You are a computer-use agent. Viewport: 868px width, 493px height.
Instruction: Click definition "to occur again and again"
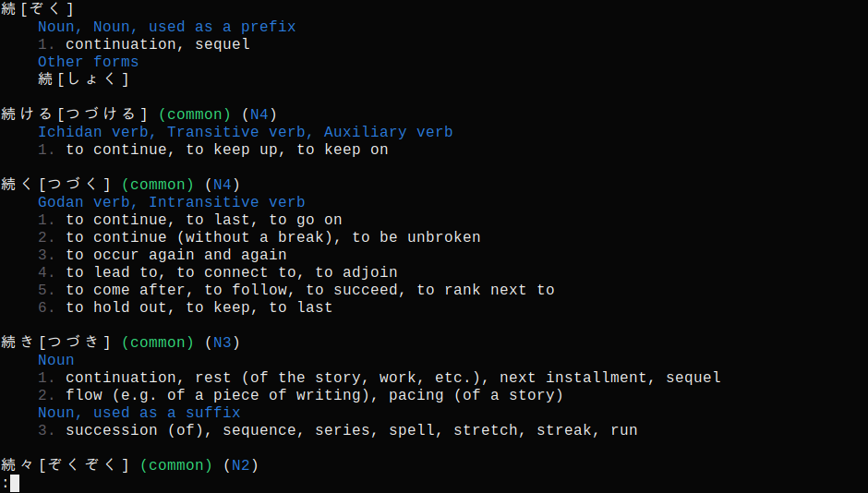pyautogui.click(x=176, y=255)
